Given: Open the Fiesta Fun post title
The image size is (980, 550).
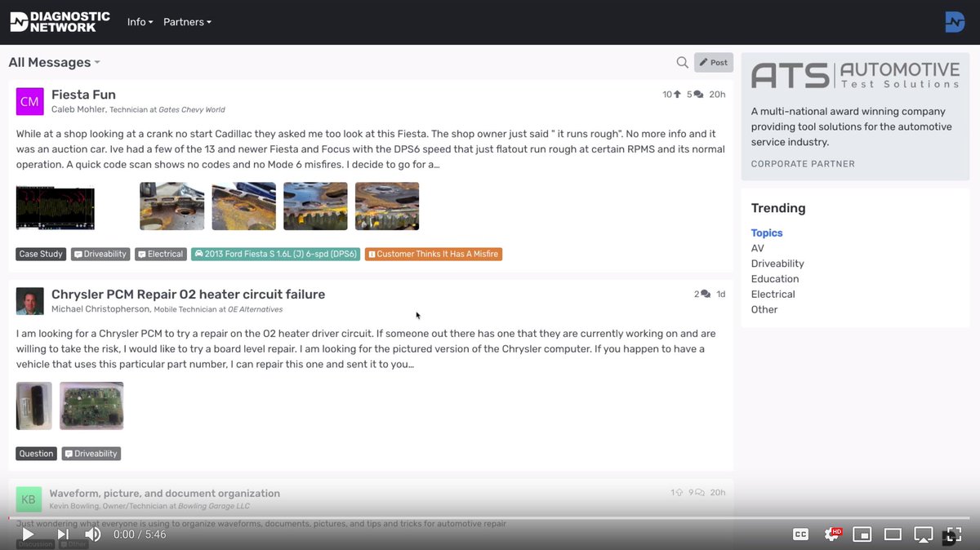Looking at the screenshot, I should tap(83, 95).
